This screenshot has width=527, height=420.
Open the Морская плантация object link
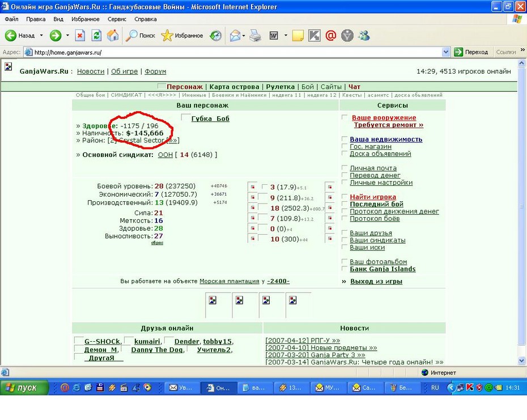pyautogui.click(x=229, y=281)
